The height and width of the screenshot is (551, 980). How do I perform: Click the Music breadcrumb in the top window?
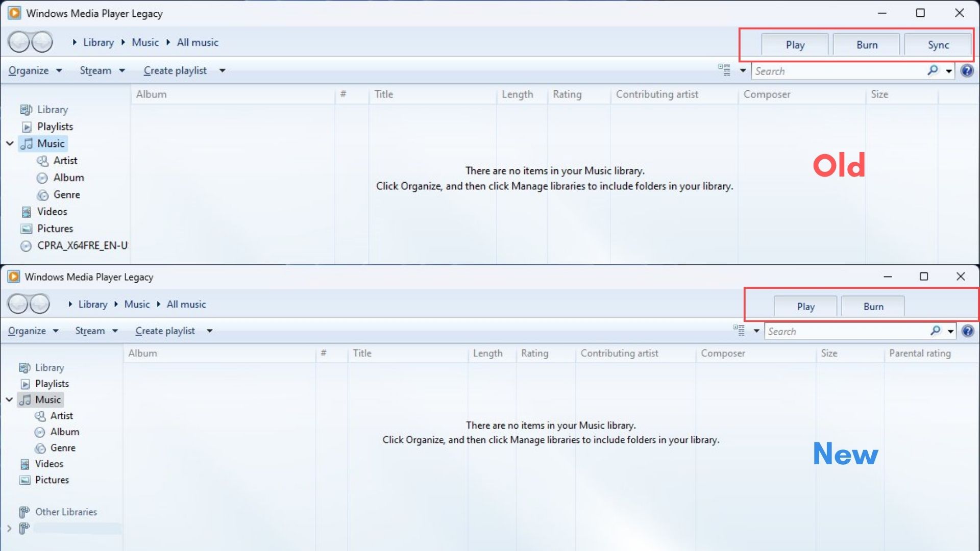[x=145, y=42]
